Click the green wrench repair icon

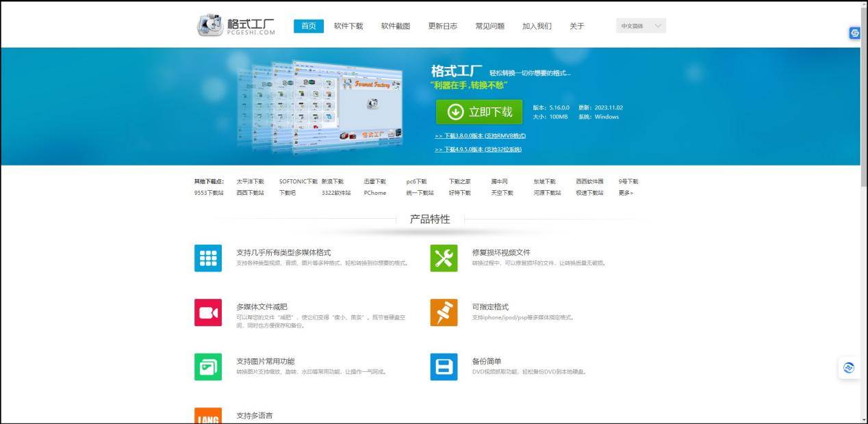[444, 258]
